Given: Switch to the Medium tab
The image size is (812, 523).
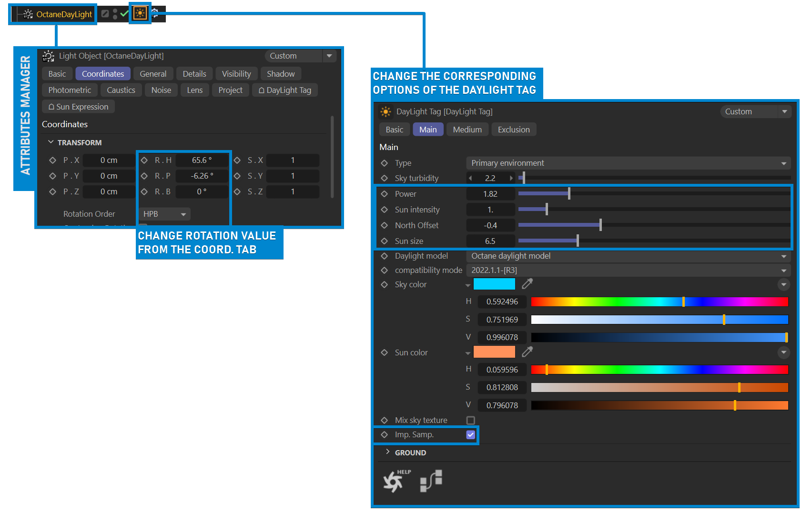Looking at the screenshot, I should (x=467, y=130).
